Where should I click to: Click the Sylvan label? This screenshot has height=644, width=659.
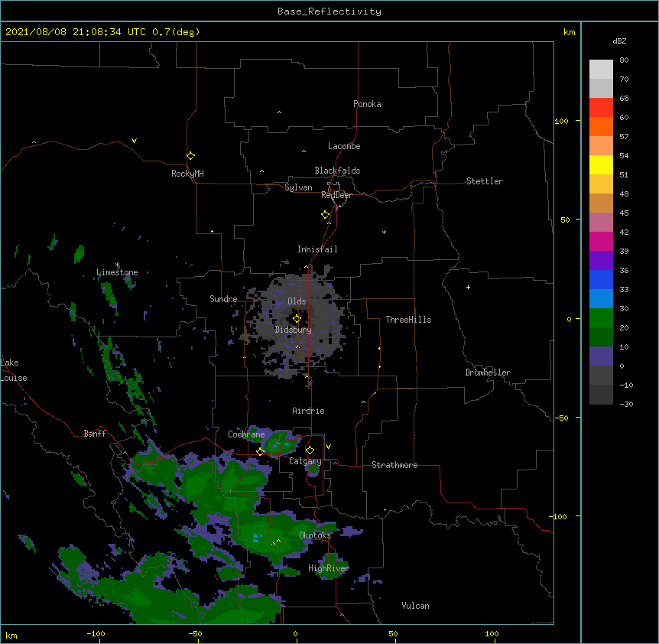click(x=298, y=187)
